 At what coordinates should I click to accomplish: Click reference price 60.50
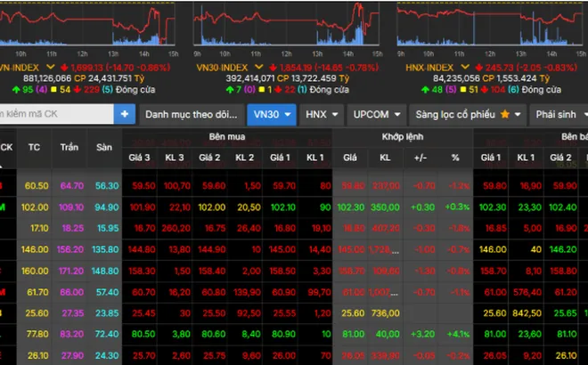tap(37, 186)
